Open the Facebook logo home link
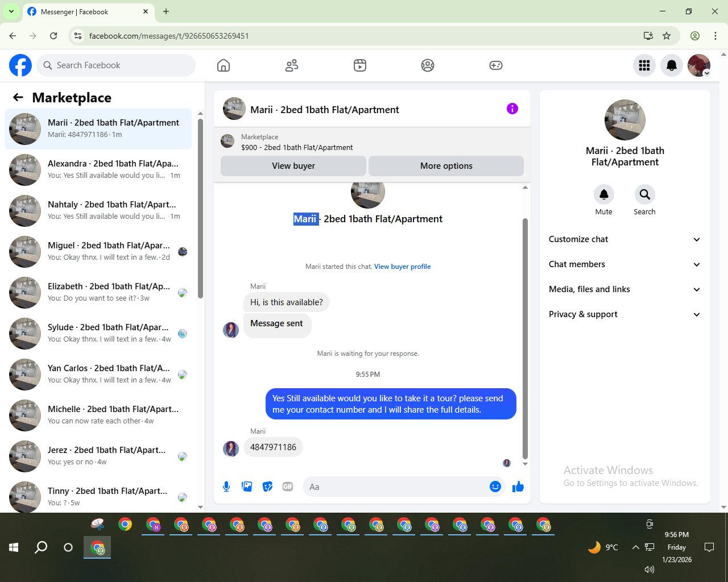The image size is (728, 582). coord(20,65)
